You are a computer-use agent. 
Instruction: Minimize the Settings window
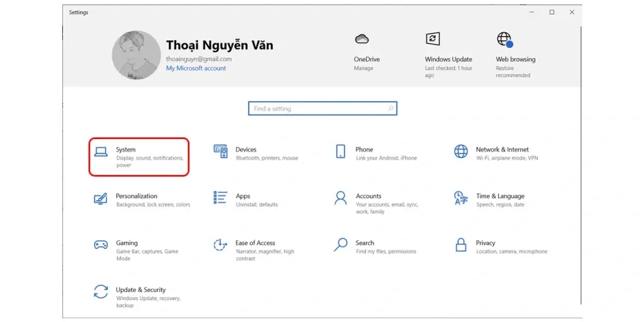[532, 13]
